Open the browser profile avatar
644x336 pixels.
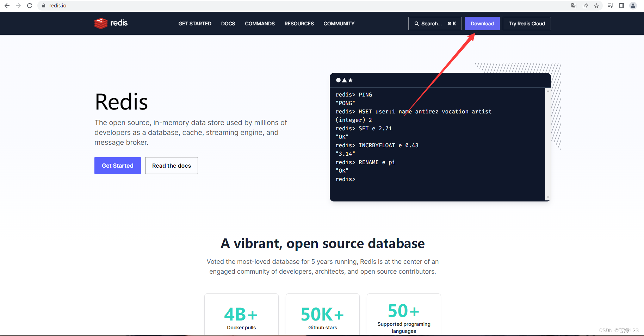click(633, 6)
